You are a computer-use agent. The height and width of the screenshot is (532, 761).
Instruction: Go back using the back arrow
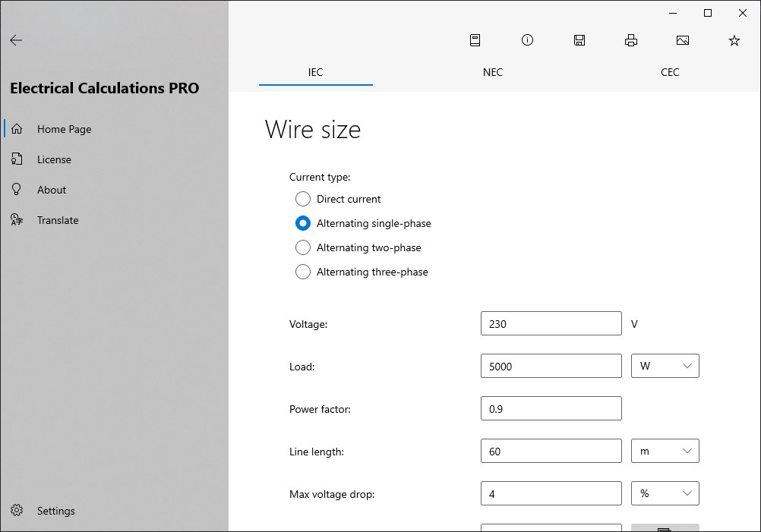[16, 41]
